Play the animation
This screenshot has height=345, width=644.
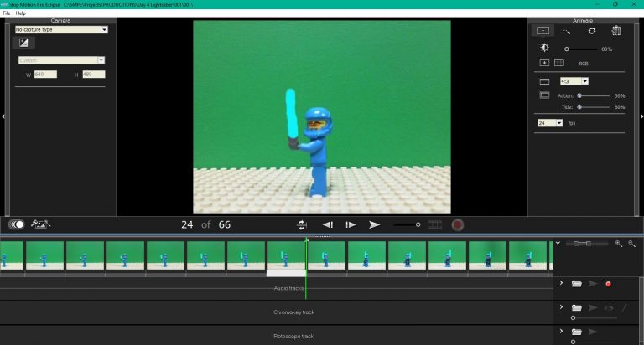pyautogui.click(x=374, y=224)
